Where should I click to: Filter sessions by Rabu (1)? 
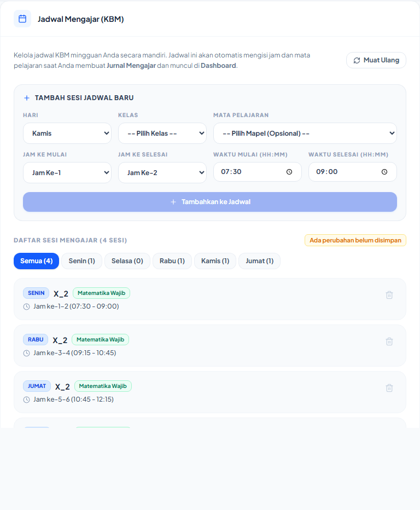[172, 261]
